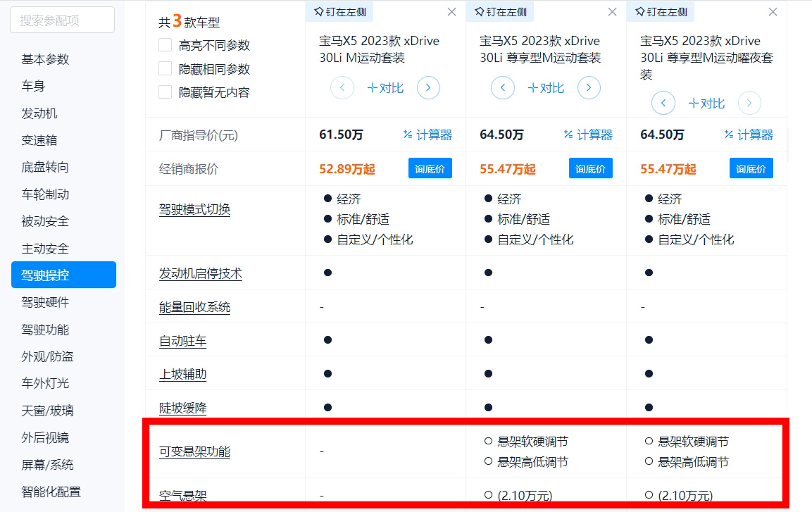
Task: Enable 高亮不同参数 checkbox
Action: tap(165, 45)
